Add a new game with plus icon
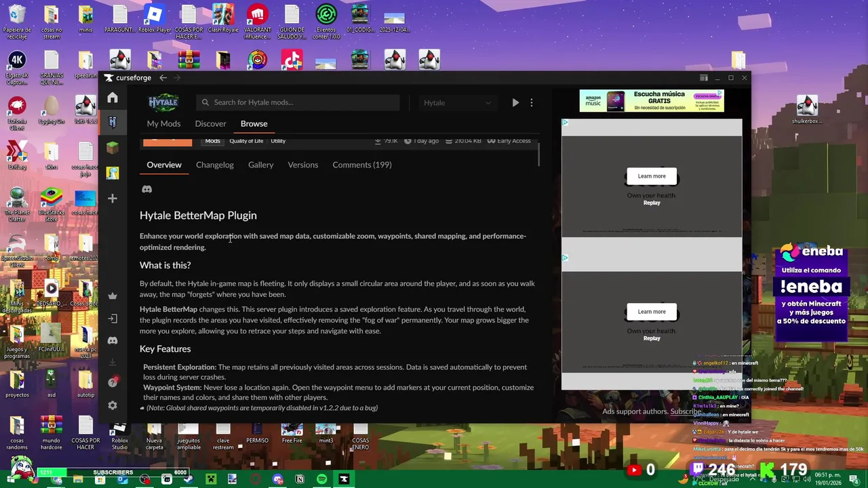The image size is (868, 488). (x=113, y=198)
